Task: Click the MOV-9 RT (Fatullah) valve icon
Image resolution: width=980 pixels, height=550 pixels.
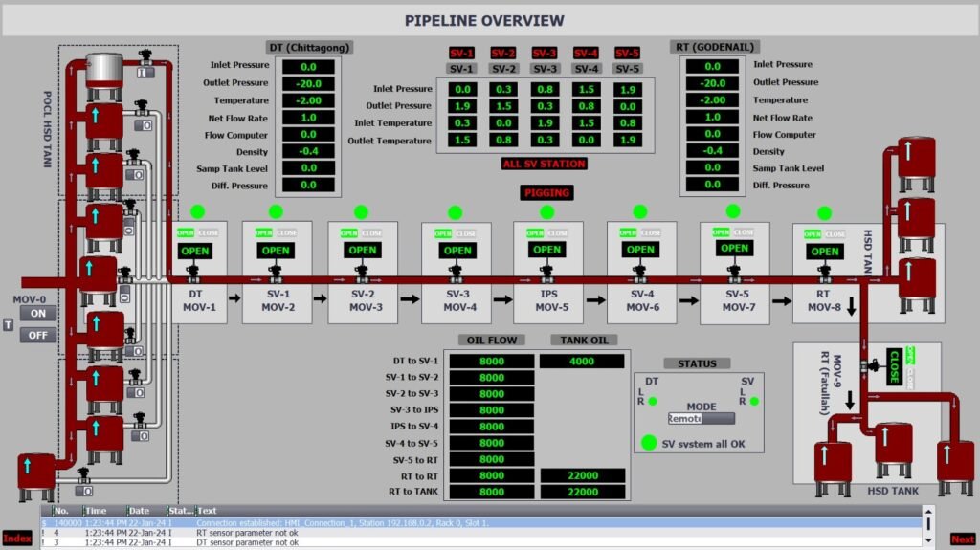Action: coord(866,365)
